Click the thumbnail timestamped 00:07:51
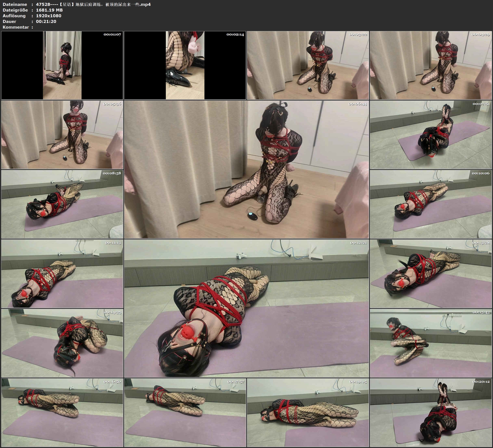 pos(431,134)
